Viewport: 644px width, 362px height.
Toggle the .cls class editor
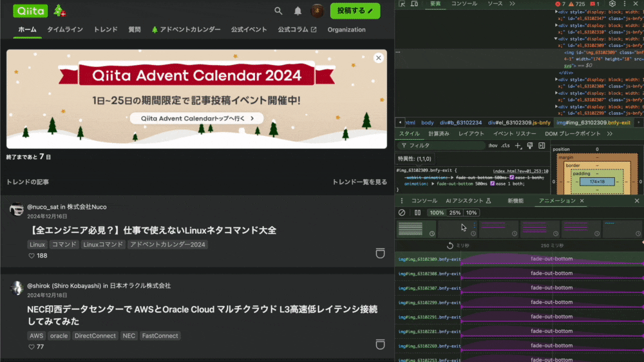(x=506, y=146)
